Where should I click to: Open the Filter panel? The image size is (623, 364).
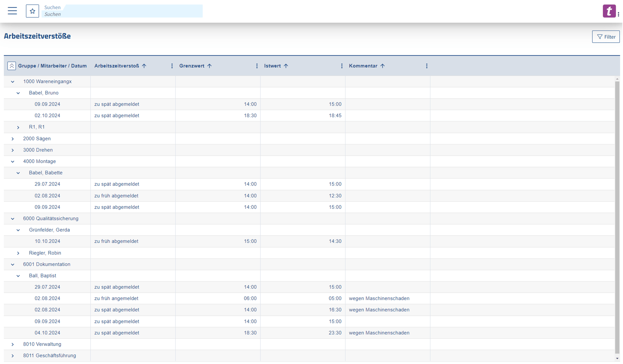[606, 36]
